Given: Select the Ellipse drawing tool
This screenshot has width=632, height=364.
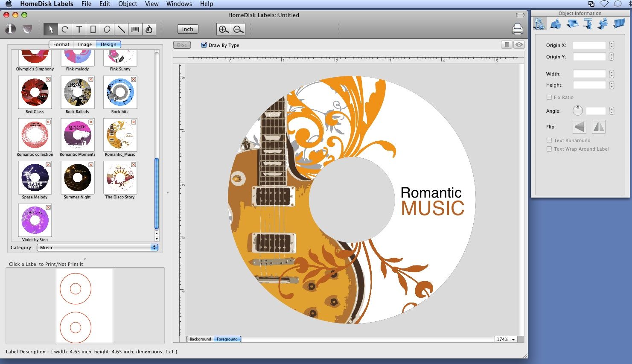Looking at the screenshot, I should tap(108, 29).
